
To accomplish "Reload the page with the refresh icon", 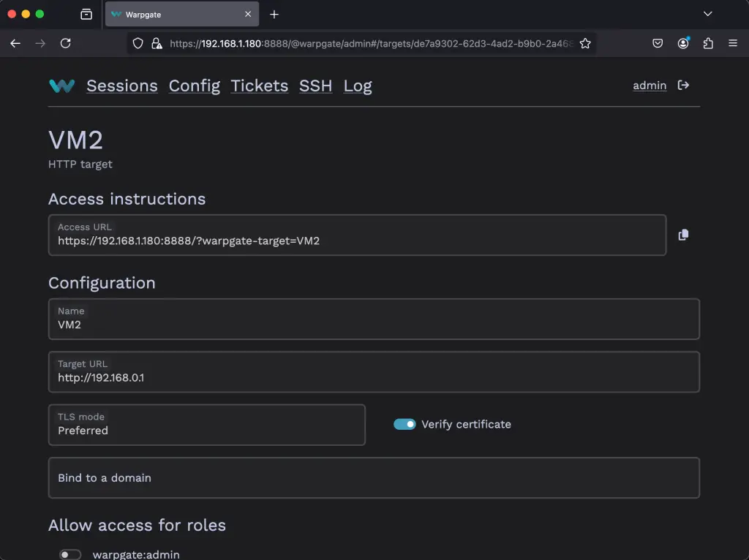I will pyautogui.click(x=65, y=43).
